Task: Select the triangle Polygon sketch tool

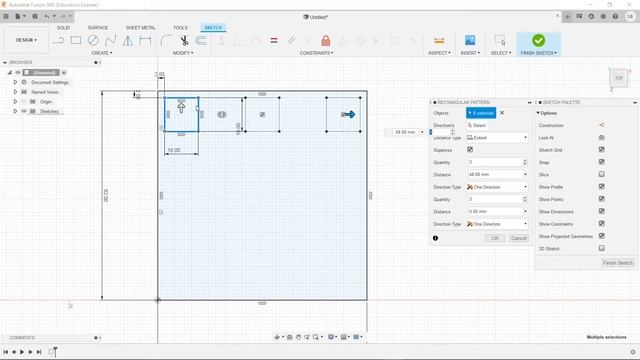Action: (128, 40)
